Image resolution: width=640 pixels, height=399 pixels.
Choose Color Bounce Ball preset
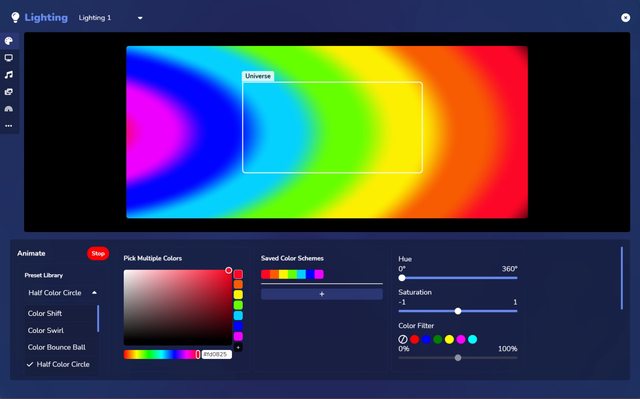[57, 347]
